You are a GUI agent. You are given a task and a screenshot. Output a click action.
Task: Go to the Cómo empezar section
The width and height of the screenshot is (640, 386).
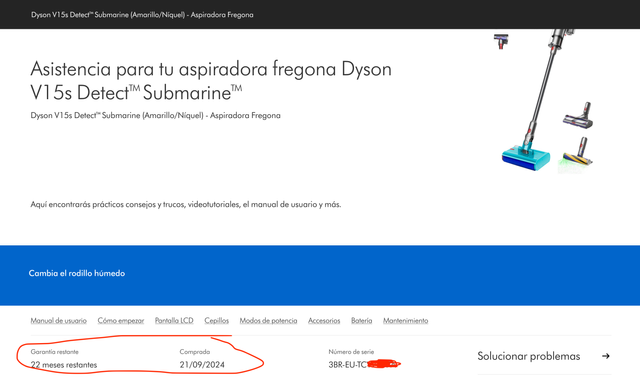click(x=121, y=321)
